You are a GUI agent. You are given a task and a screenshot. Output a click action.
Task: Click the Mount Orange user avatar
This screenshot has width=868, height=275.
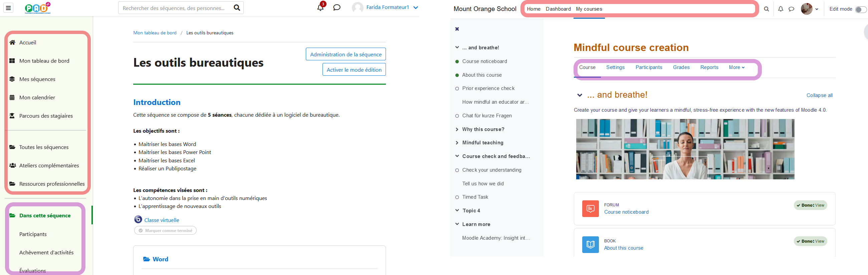(806, 9)
